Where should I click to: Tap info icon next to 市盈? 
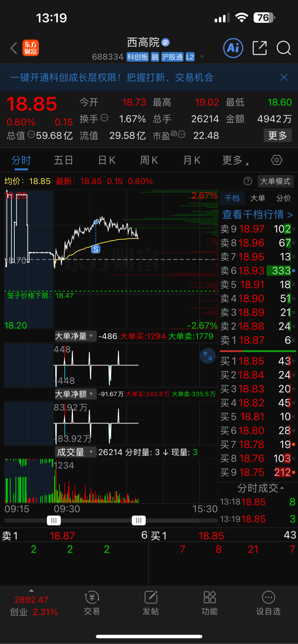(181, 134)
